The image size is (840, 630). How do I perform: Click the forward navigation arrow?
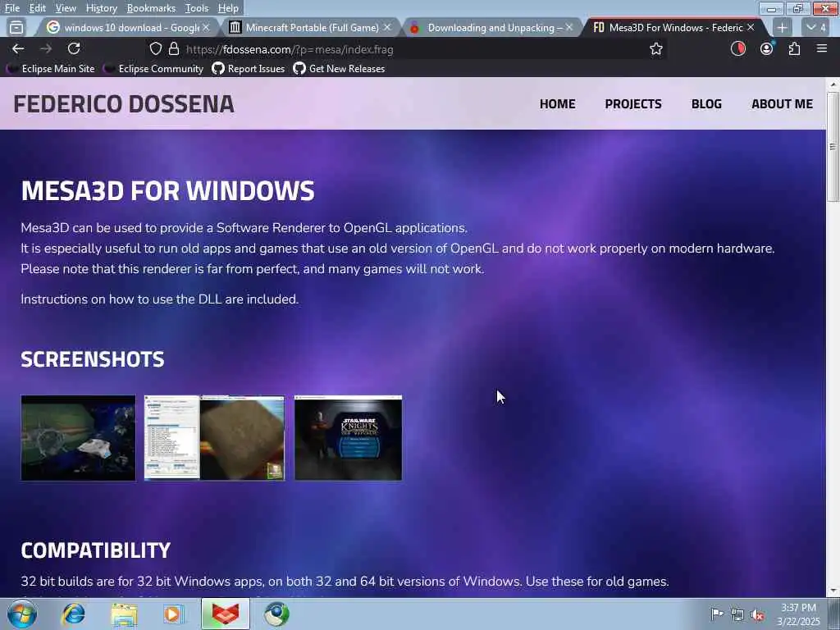pyautogui.click(x=46, y=48)
